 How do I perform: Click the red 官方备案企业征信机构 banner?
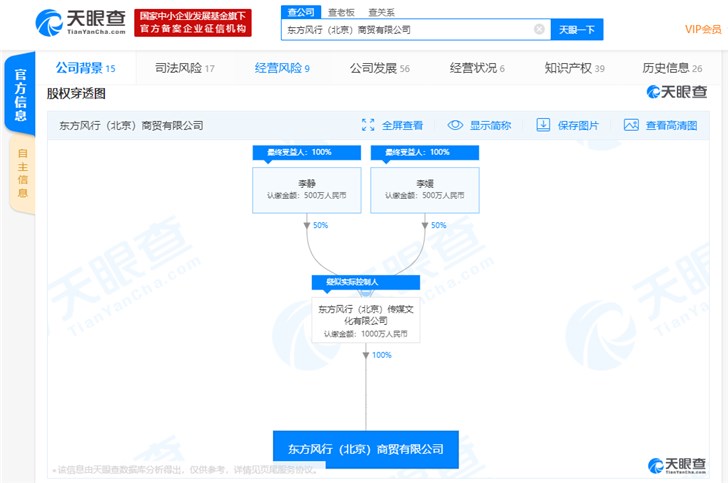click(x=193, y=23)
